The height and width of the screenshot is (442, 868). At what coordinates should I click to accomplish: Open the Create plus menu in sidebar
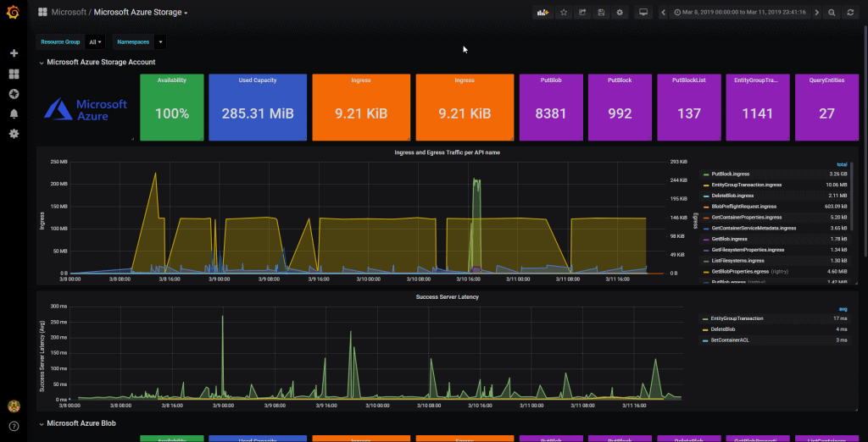pyautogui.click(x=14, y=53)
